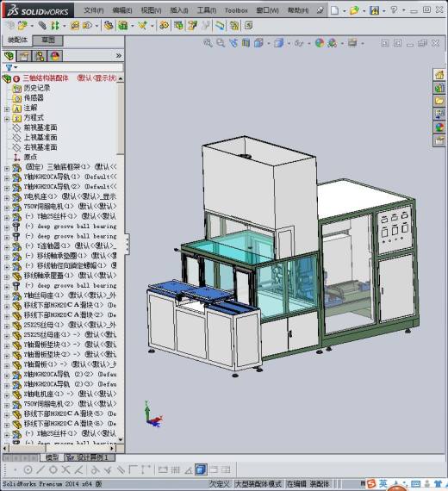Open the display style dropdown arrow
The image size is (448, 491).
click(x=289, y=43)
